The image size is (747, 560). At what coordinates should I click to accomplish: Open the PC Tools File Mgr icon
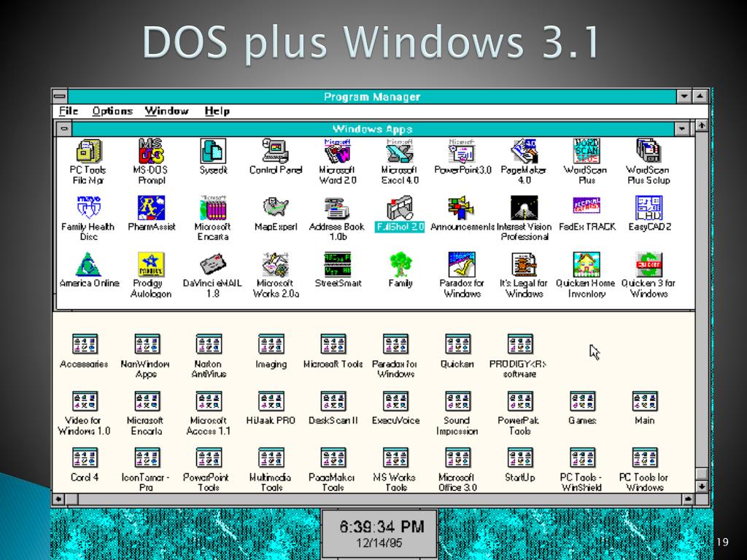click(x=88, y=151)
